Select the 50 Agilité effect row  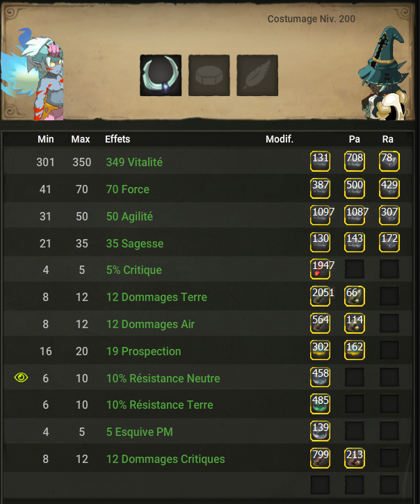(209, 216)
